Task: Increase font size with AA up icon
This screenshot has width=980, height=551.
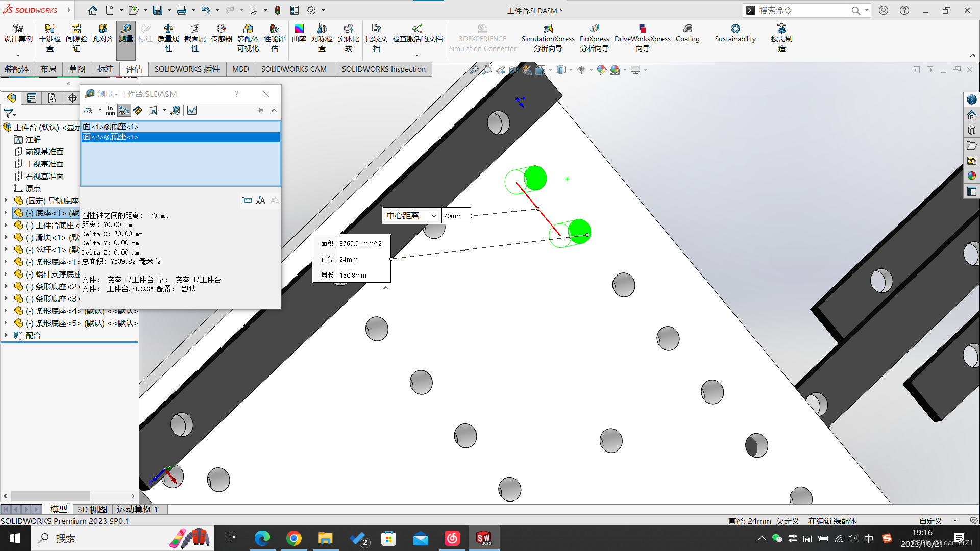Action: 261,201
